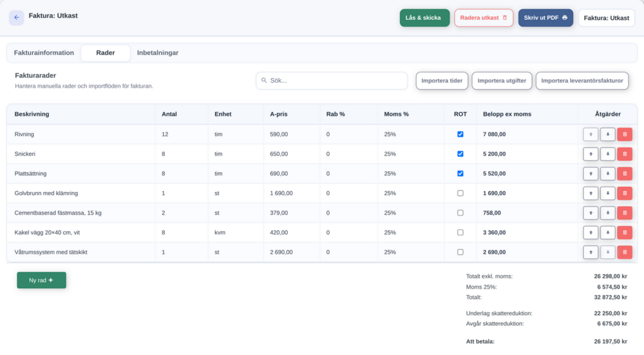Delete the Cementbaserad fästmassa row
644x355 pixels.
click(625, 213)
